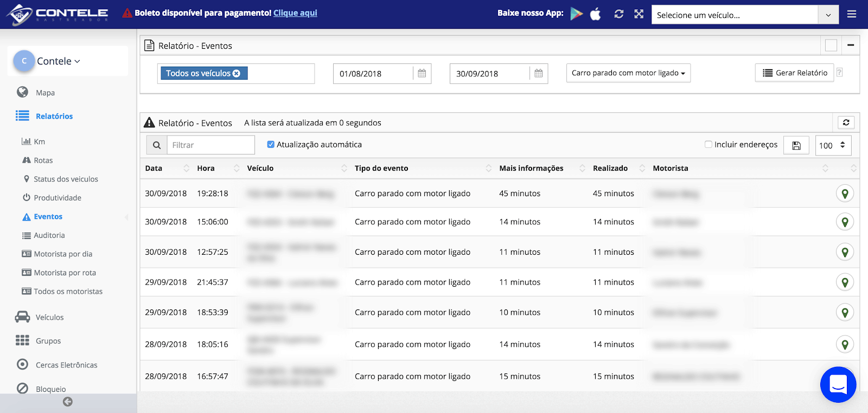
Task: Toggle the empty square box in report header
Action: tap(831, 46)
